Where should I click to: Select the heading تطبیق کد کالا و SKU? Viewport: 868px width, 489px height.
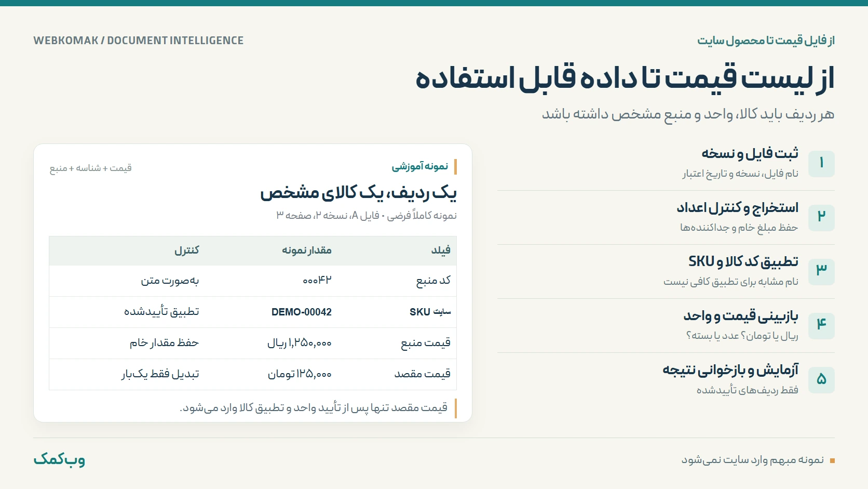(743, 261)
